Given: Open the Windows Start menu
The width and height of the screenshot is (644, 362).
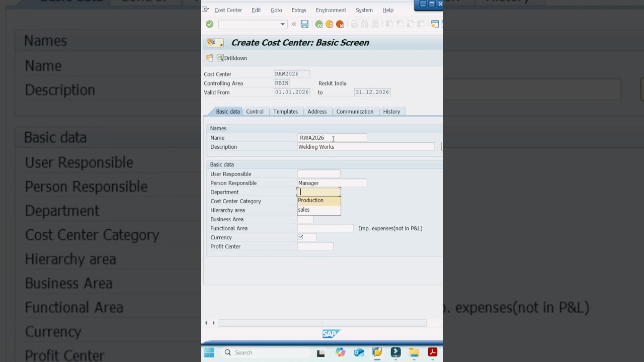Looking at the screenshot, I should click(209, 352).
